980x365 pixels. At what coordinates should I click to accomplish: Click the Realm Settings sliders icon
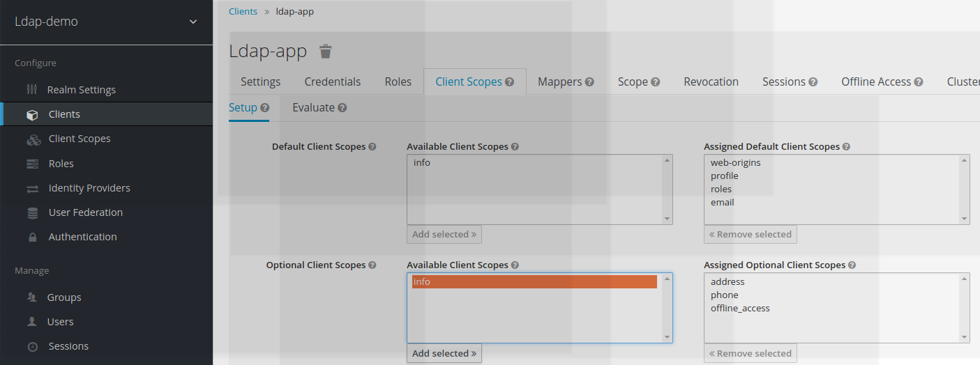[32, 90]
